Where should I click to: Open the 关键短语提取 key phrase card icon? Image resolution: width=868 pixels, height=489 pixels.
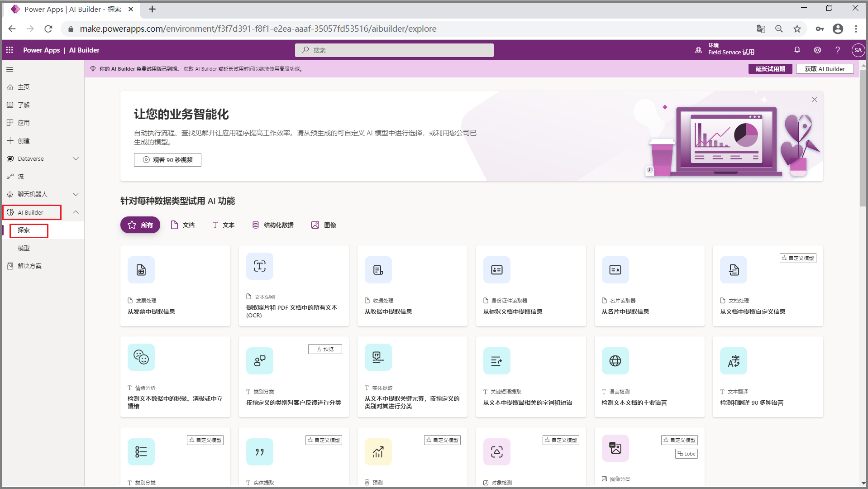point(497,361)
